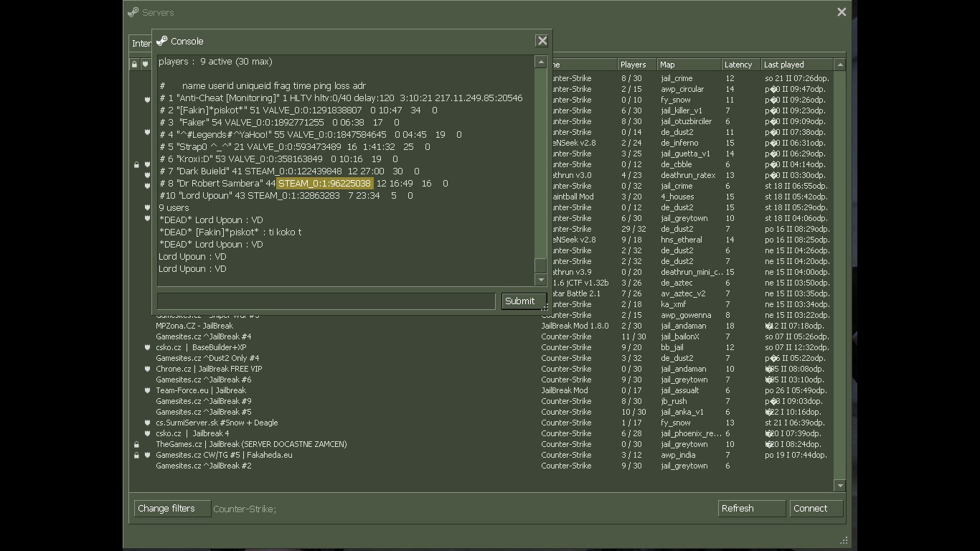Select the Gamesites.cz ^JailBreak #9 server

pos(481,401)
